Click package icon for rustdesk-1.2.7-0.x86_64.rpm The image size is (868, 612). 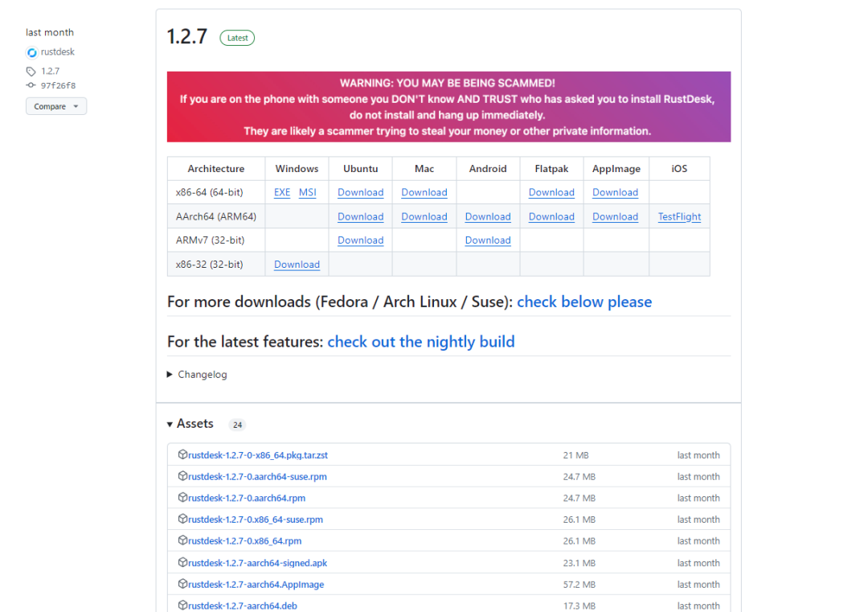coord(182,540)
